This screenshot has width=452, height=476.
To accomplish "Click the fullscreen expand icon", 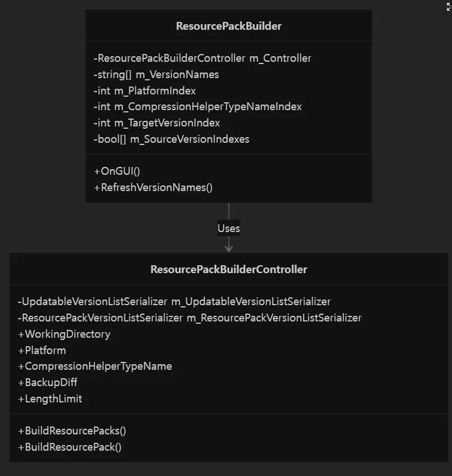I will [x=449, y=7].
